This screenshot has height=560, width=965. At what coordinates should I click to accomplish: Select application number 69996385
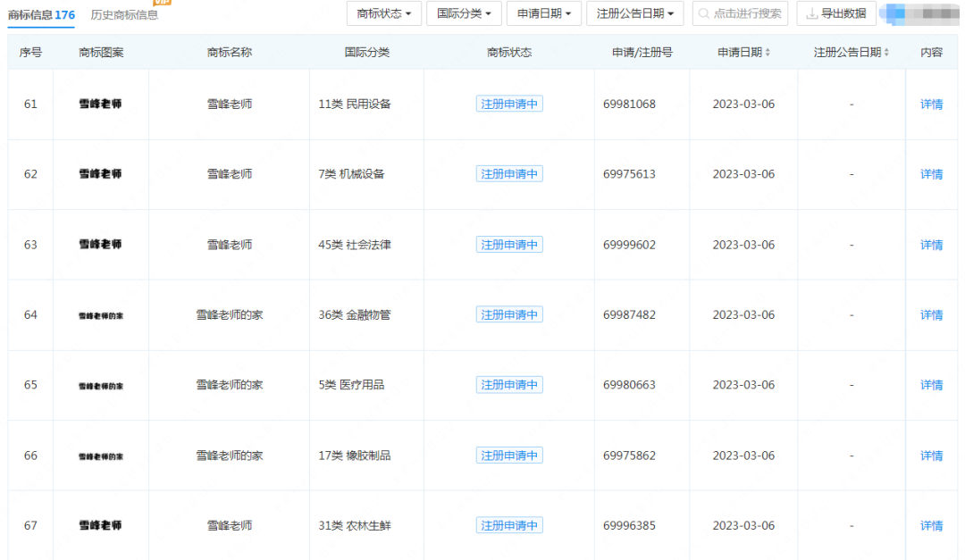click(629, 525)
